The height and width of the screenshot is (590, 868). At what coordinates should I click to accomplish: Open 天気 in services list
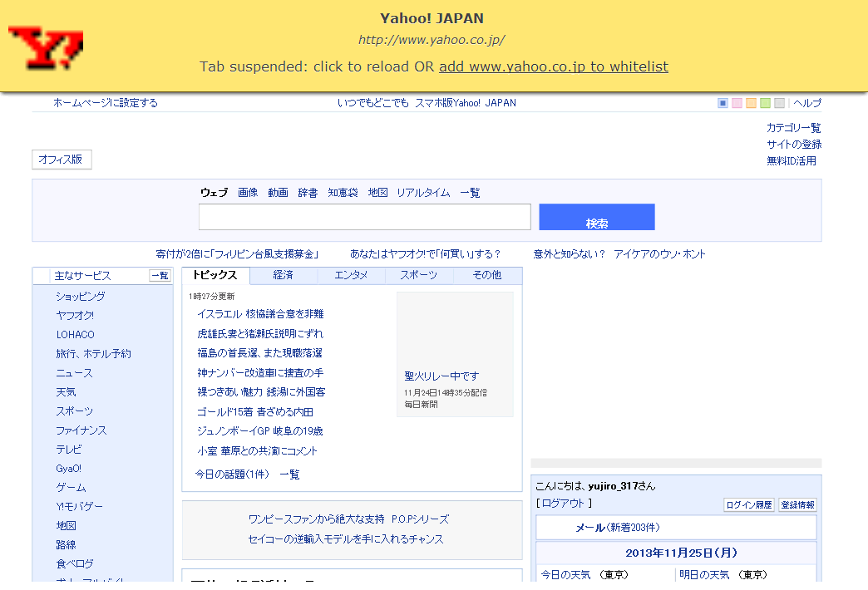coord(66,392)
